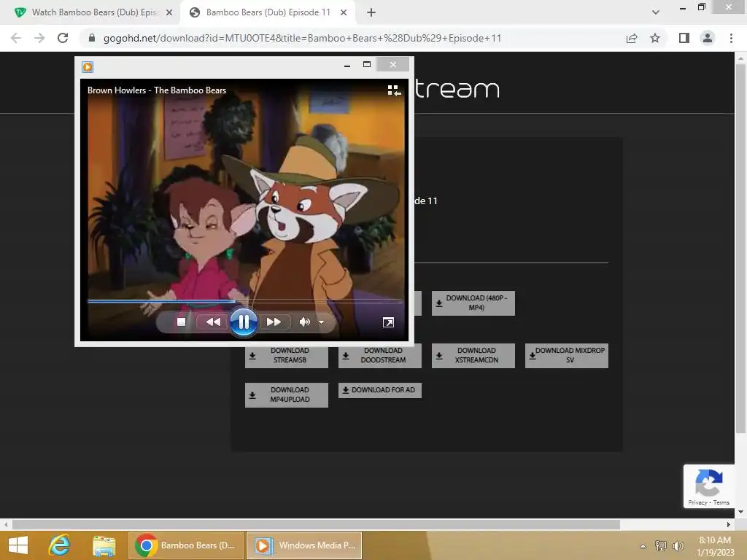
Task: Open Chrome profile avatar menu
Action: (708, 38)
